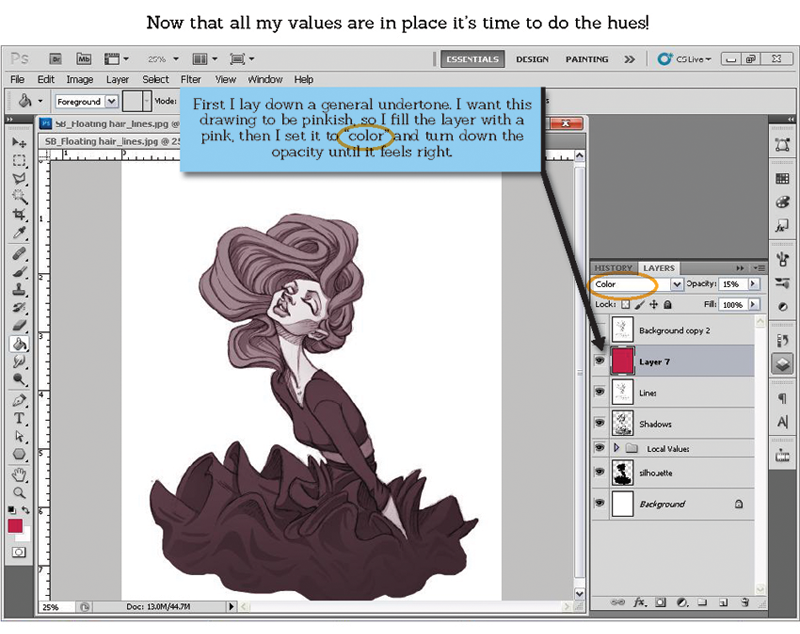Viewport: 800px width, 634px height.
Task: Click the delete layer trash icon
Action: pyautogui.click(x=747, y=603)
